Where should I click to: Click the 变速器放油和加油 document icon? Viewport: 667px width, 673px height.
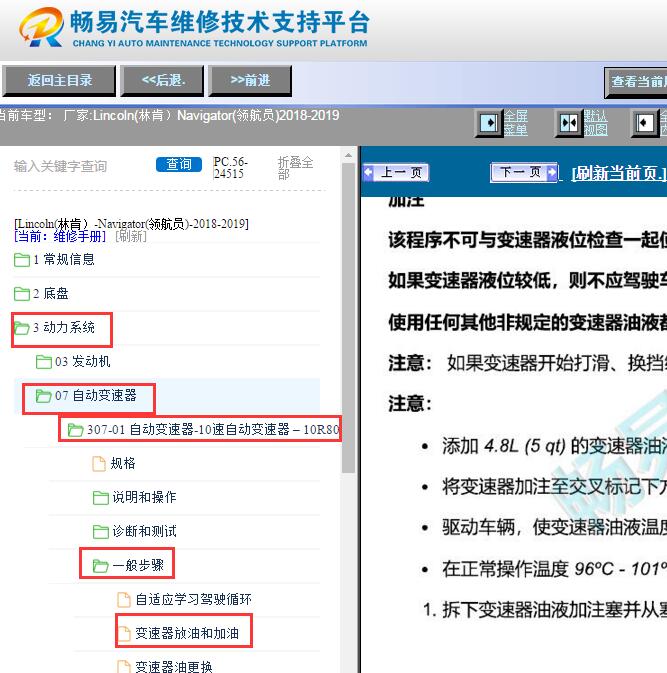(x=124, y=634)
